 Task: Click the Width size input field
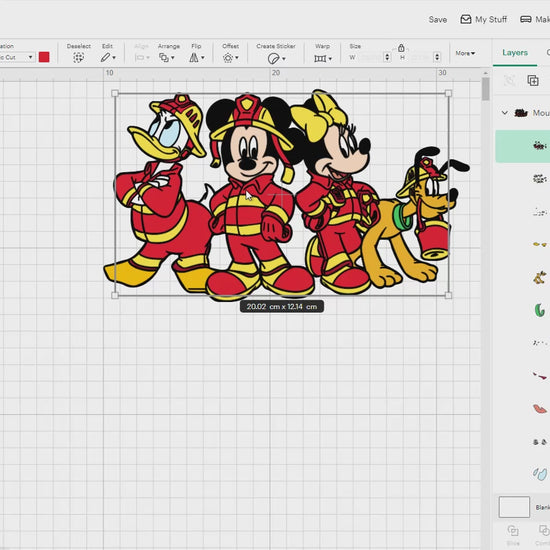371,57
